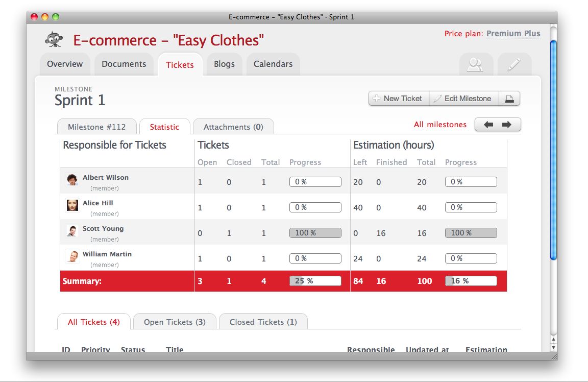Click Scott Young's 100% estimation progress bar
Image resolution: width=588 pixels, height=382 pixels.
click(x=471, y=233)
